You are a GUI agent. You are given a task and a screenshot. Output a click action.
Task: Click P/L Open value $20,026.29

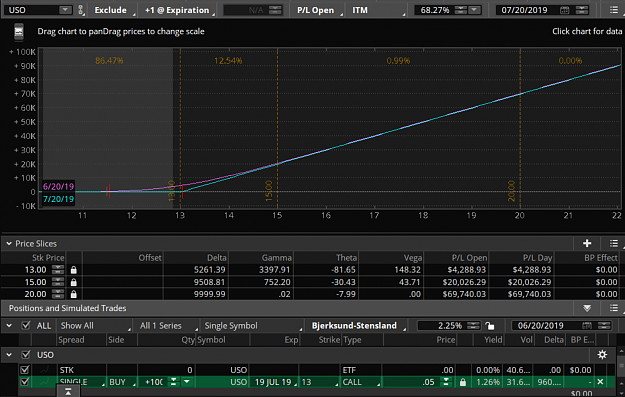coord(464,282)
